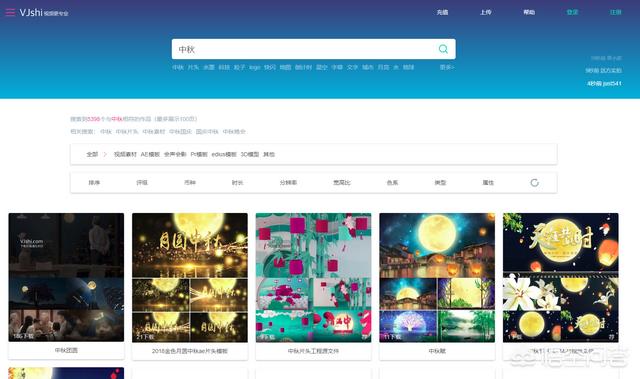Open the 中秋团圆 video thumbnail

(x=66, y=277)
